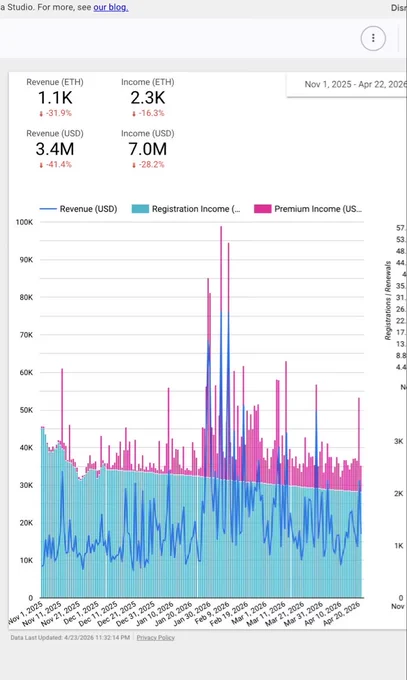This screenshot has height=680, width=407.
Task: Toggle the Revenue (USD) legend entry
Action: point(79,209)
